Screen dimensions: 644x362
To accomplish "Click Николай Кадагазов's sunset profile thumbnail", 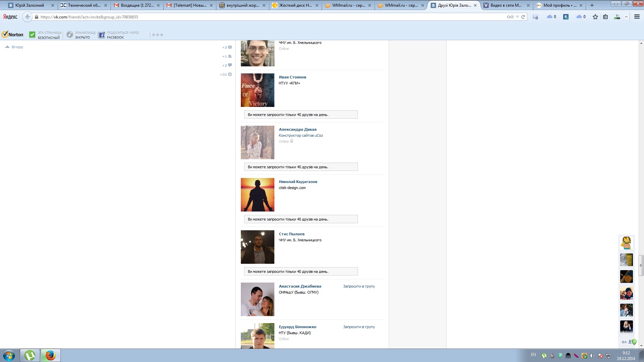I will (x=257, y=195).
